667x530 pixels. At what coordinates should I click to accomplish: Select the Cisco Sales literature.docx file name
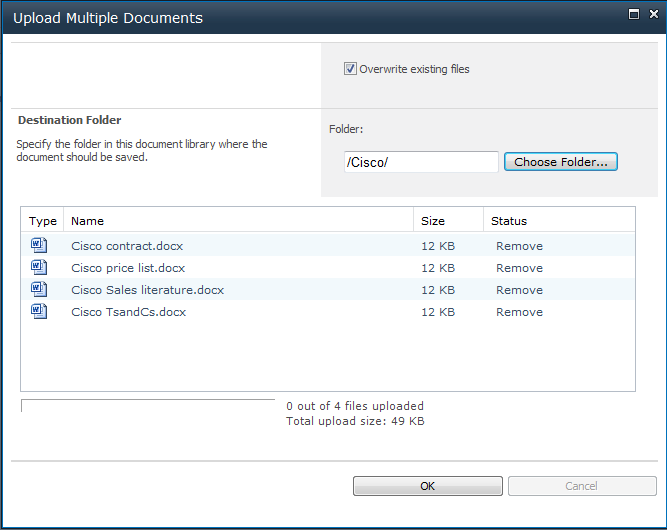[x=147, y=290]
